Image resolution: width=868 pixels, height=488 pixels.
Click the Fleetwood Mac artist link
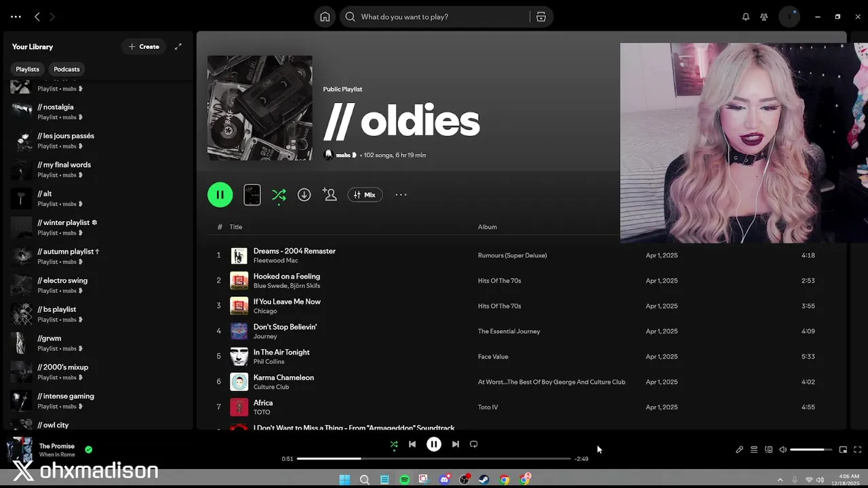[275, 260]
